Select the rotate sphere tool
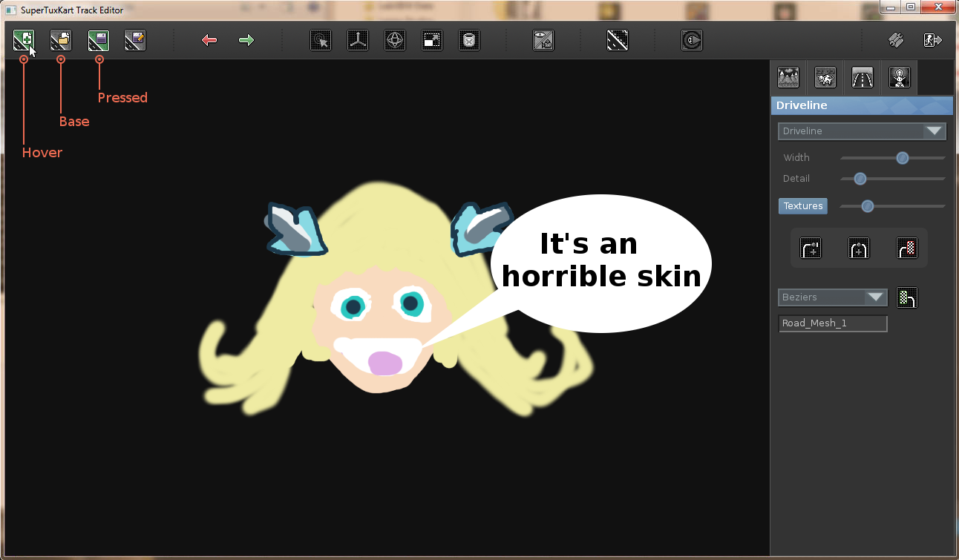This screenshot has height=560, width=959. pyautogui.click(x=395, y=40)
